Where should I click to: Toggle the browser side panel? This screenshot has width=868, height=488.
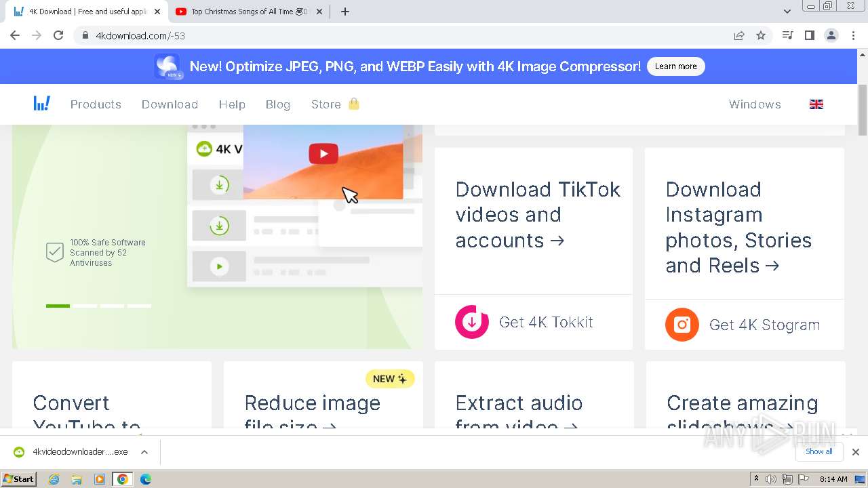pyautogui.click(x=809, y=35)
